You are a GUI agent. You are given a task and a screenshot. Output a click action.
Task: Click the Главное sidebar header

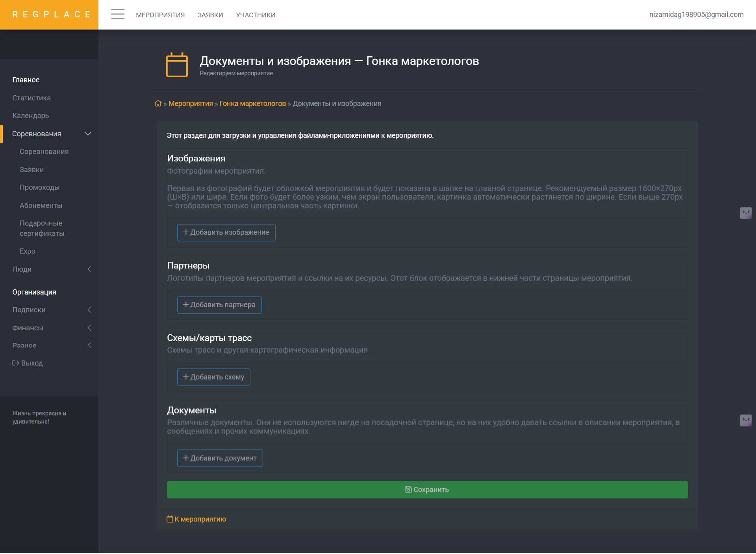pyautogui.click(x=26, y=80)
